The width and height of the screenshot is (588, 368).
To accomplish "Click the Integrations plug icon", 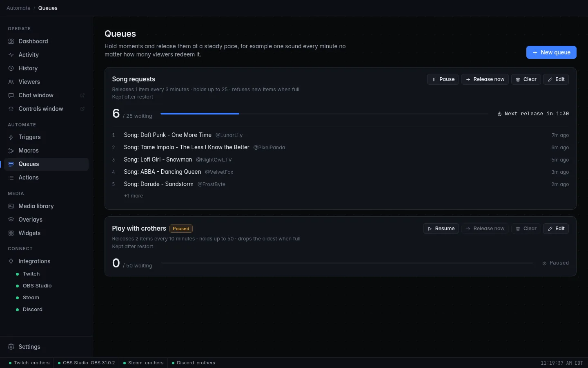I will coord(11,261).
